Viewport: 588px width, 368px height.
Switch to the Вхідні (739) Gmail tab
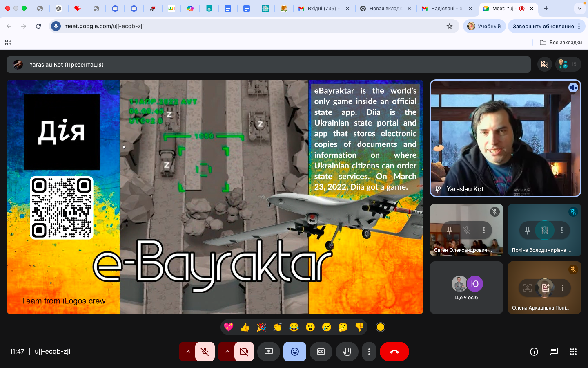pyautogui.click(x=322, y=8)
